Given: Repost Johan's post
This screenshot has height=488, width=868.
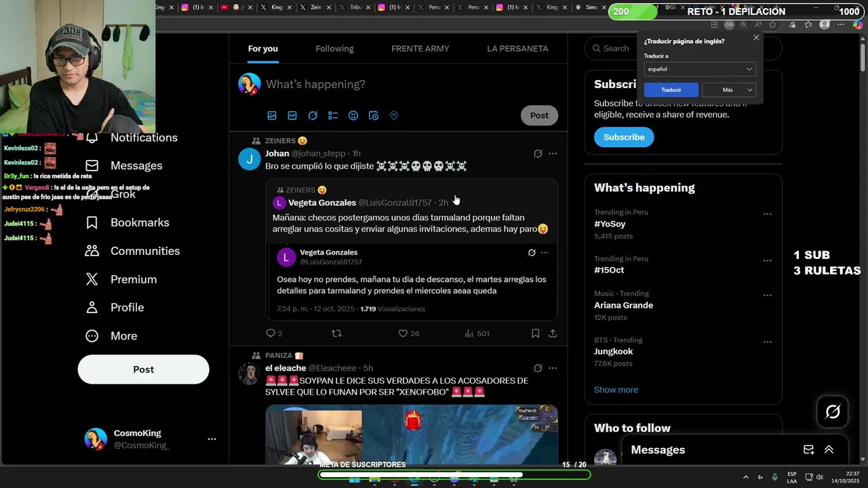Looking at the screenshot, I should click(336, 333).
